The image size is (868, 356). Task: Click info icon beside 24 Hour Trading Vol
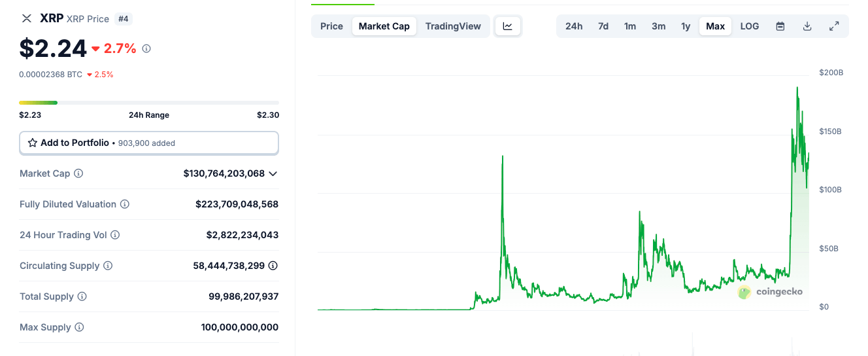click(115, 235)
